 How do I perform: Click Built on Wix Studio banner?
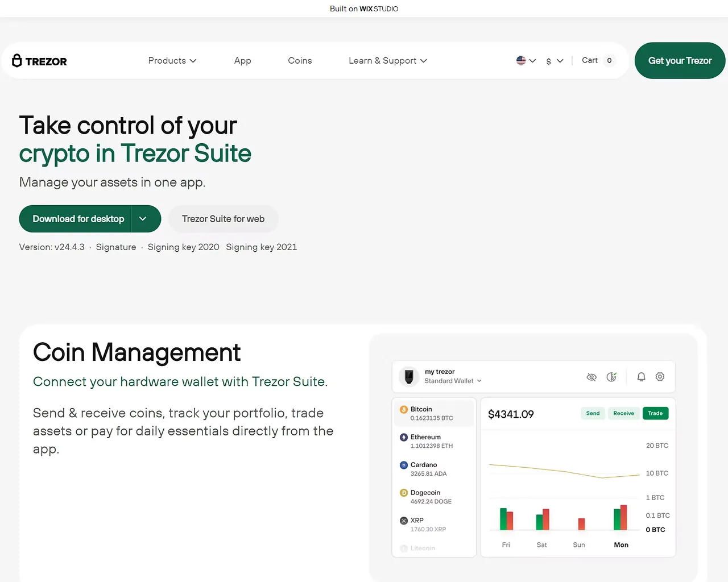(364, 9)
